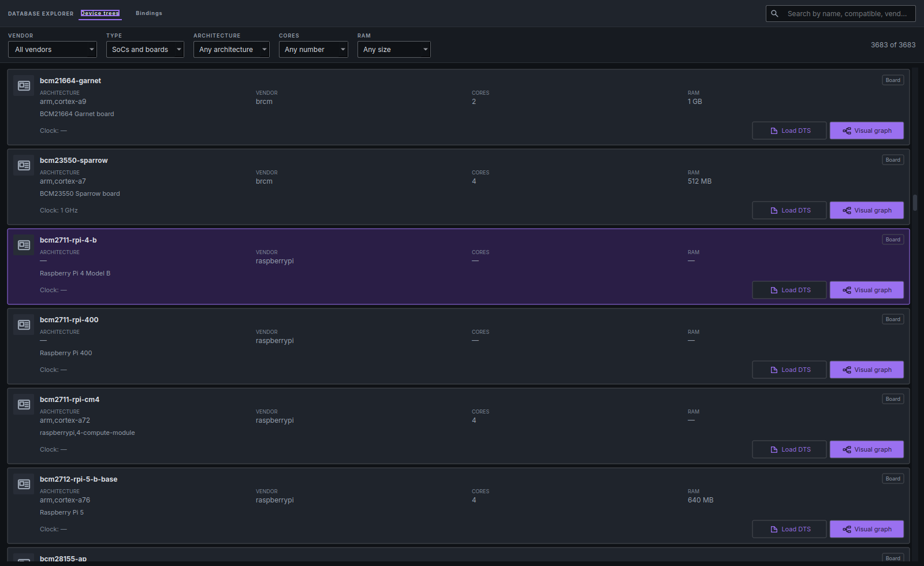Click the '512 MB' RAM value

(x=699, y=181)
